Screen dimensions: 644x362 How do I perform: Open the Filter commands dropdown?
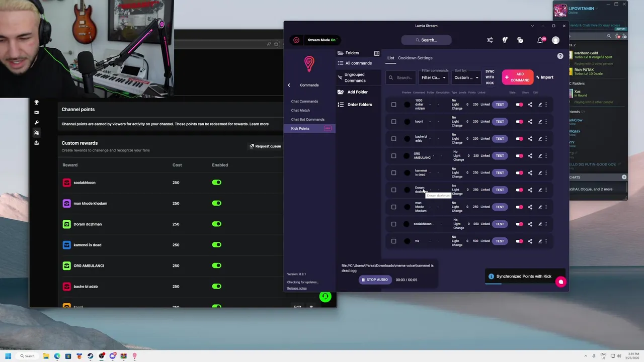(x=434, y=77)
